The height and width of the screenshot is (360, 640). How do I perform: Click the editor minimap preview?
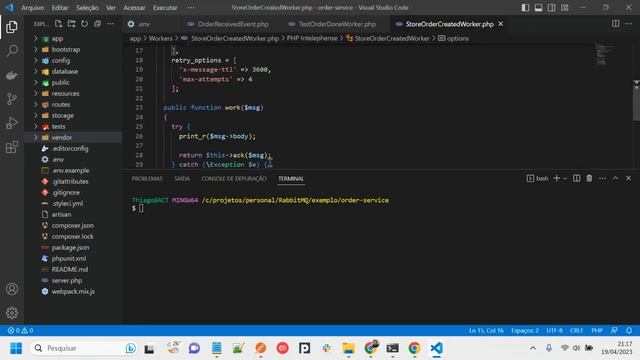coord(604,54)
